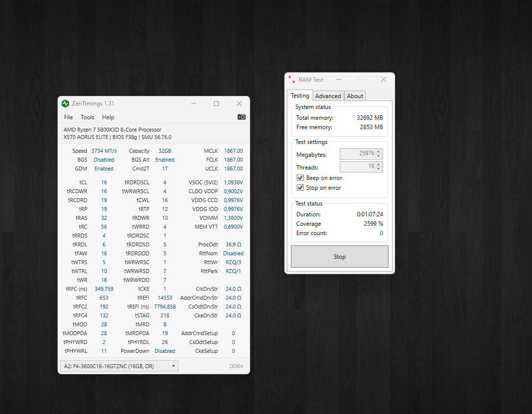Click the X570 AORUS ELITE BIOS info line

(117, 137)
